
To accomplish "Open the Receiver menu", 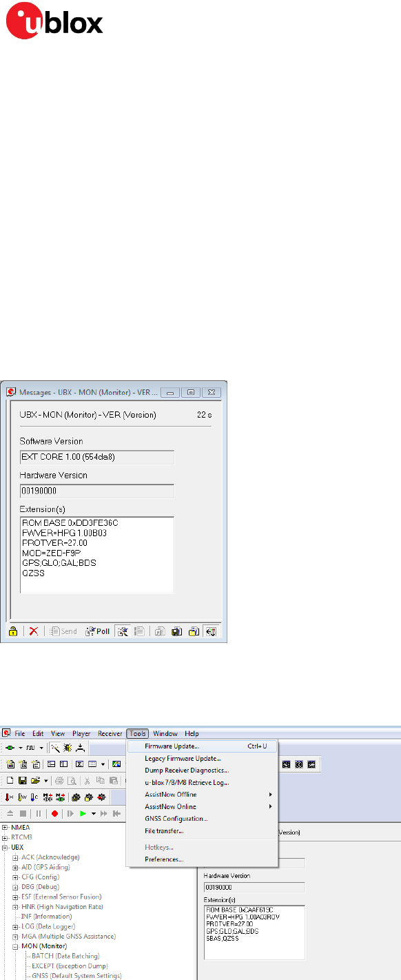I will click(110, 733).
